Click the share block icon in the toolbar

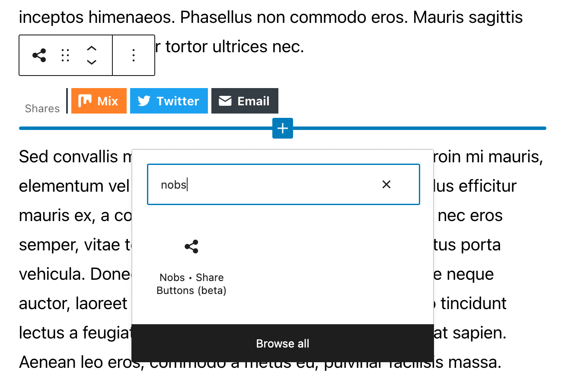tap(40, 55)
